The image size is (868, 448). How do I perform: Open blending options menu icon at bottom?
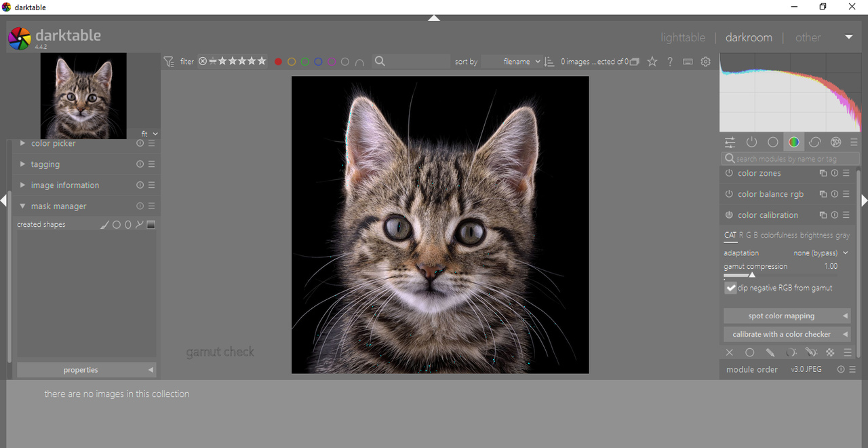[848, 353]
